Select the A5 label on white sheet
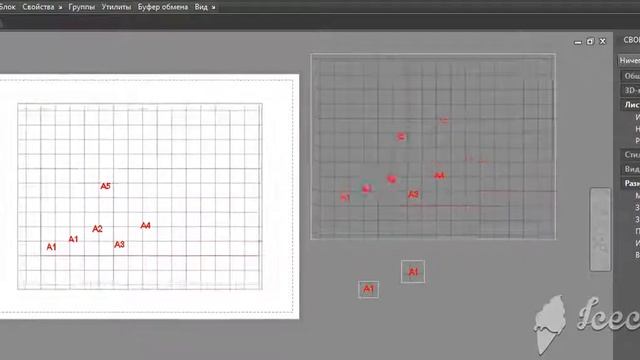 click(x=105, y=186)
